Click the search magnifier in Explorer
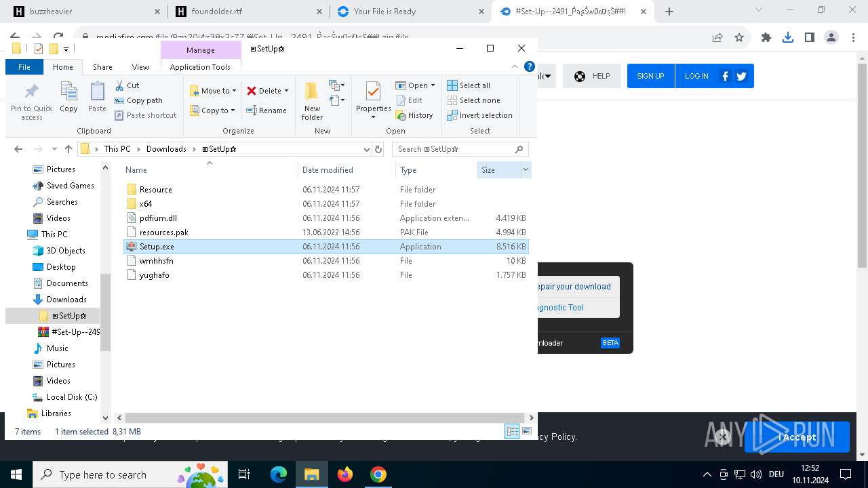This screenshot has width=868, height=488. (519, 149)
